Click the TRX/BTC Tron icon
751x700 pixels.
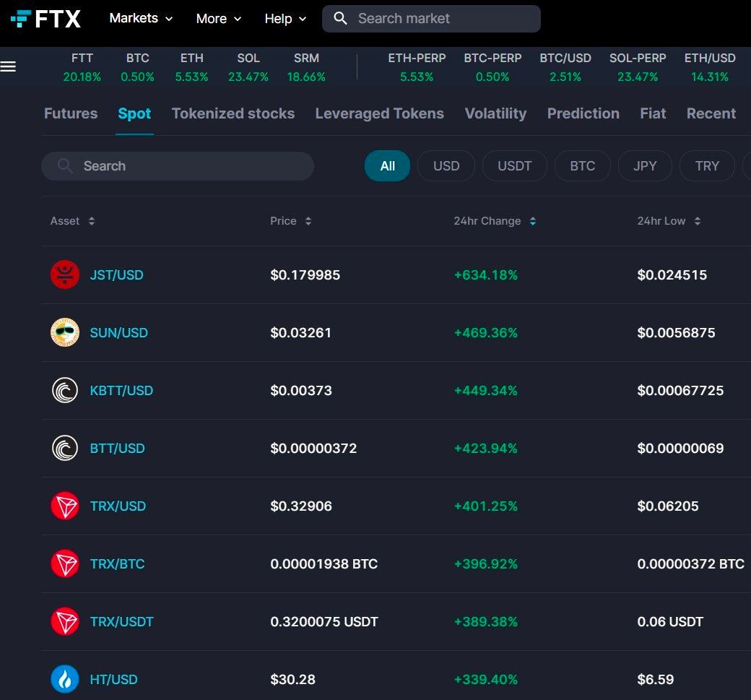65,564
